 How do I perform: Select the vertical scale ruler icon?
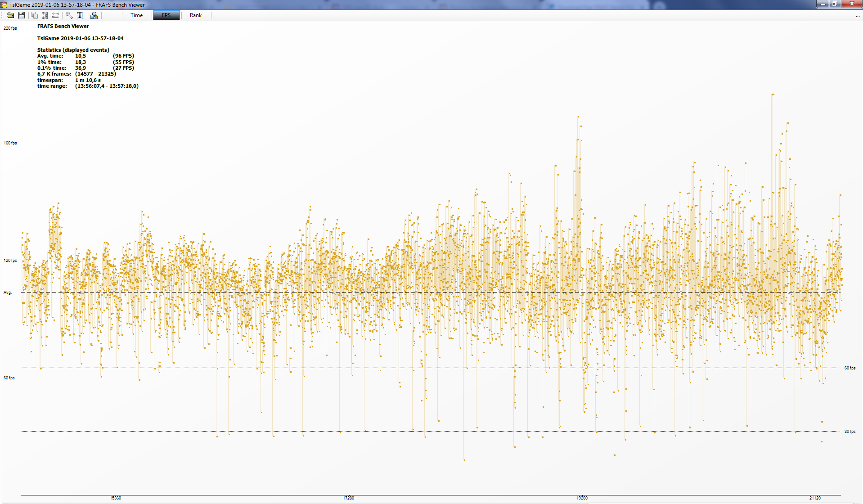(x=45, y=15)
